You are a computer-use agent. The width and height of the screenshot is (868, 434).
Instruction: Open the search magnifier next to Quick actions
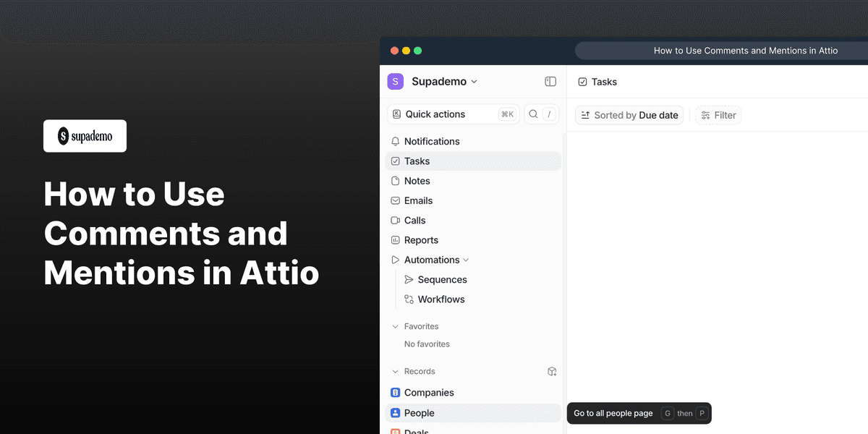(532, 114)
